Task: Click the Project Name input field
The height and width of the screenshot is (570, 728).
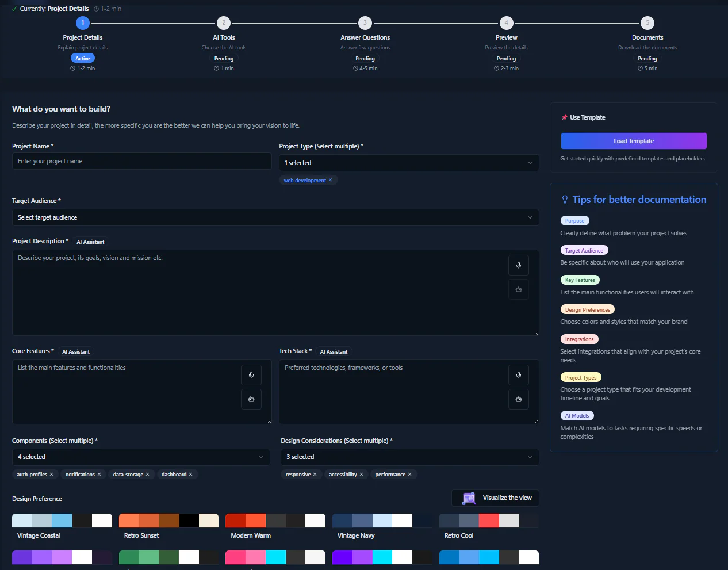Action: (141, 161)
